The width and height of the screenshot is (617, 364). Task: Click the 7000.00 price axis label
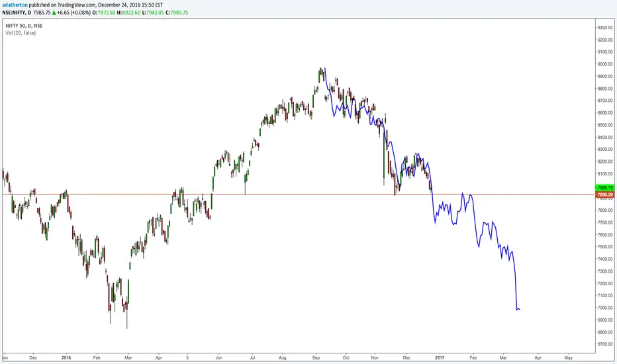point(605,308)
